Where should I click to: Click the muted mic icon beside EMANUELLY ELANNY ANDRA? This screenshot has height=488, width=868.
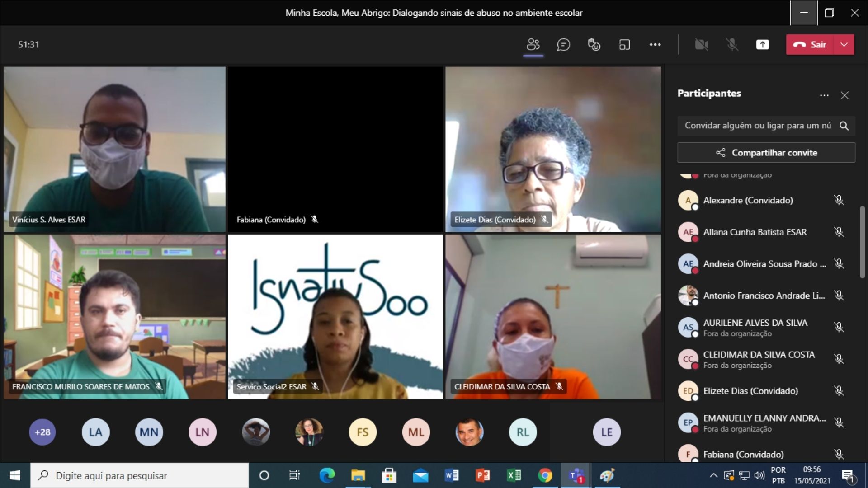click(x=839, y=422)
